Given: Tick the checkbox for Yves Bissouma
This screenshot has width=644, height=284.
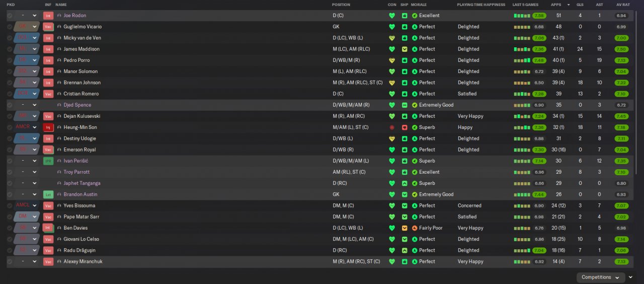Looking at the screenshot, I should point(10,205).
